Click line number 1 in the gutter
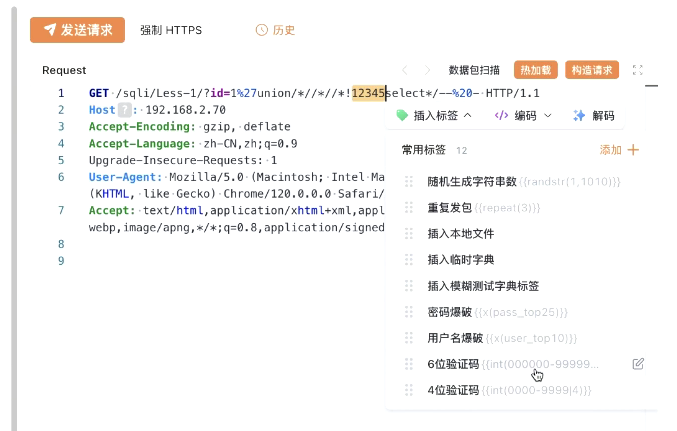This screenshot has width=677, height=431. click(x=61, y=93)
